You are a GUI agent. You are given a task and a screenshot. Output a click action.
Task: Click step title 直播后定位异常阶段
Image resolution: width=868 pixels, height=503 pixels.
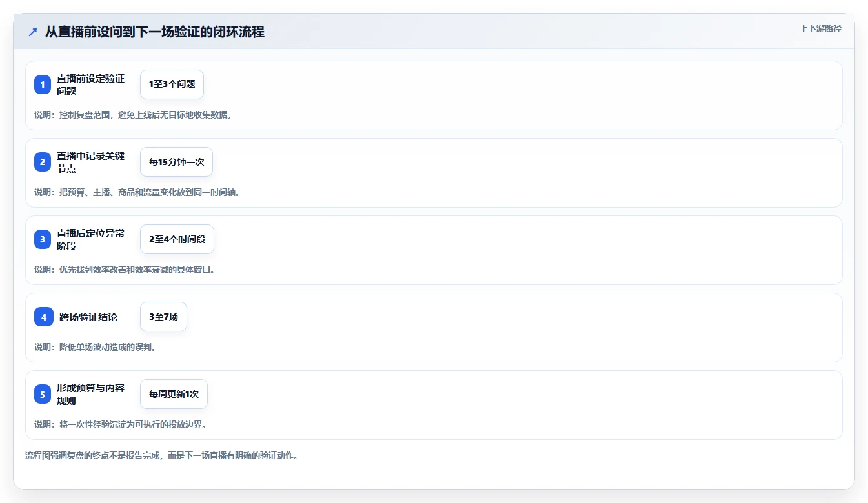pos(90,239)
